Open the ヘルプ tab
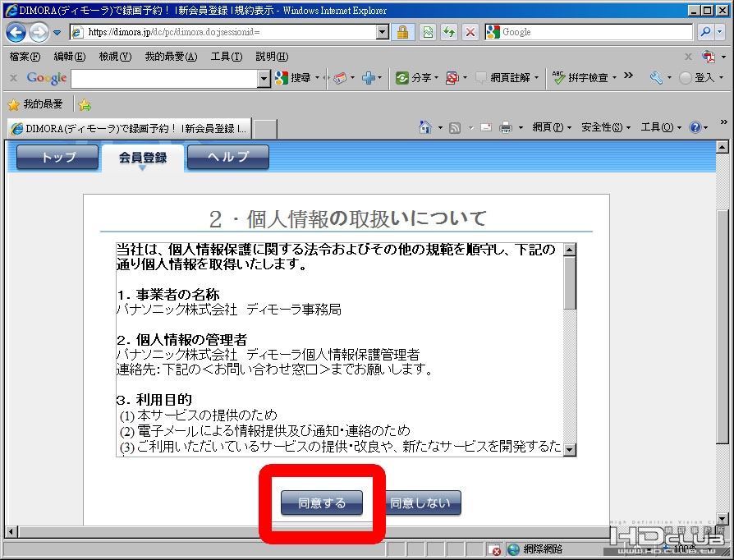The height and width of the screenshot is (560, 734). [228, 157]
